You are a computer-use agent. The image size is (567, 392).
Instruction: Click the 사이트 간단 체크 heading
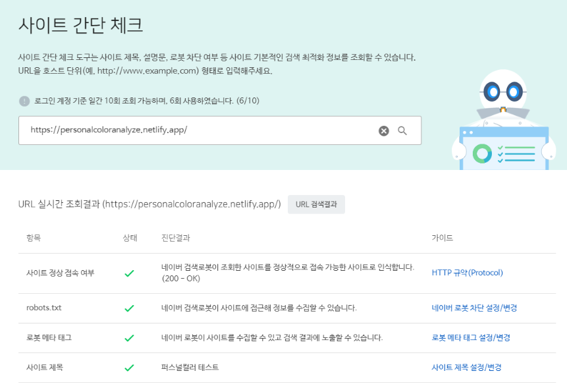click(80, 25)
